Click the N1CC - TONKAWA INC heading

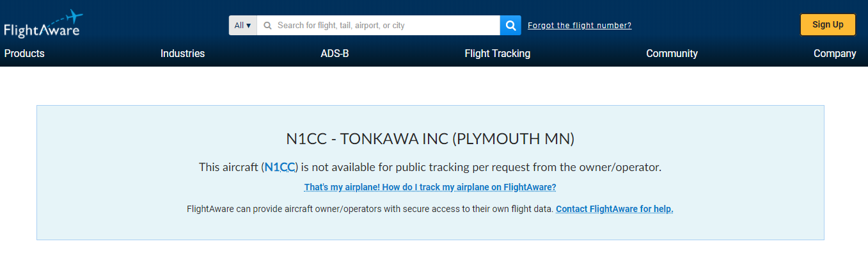(430, 139)
